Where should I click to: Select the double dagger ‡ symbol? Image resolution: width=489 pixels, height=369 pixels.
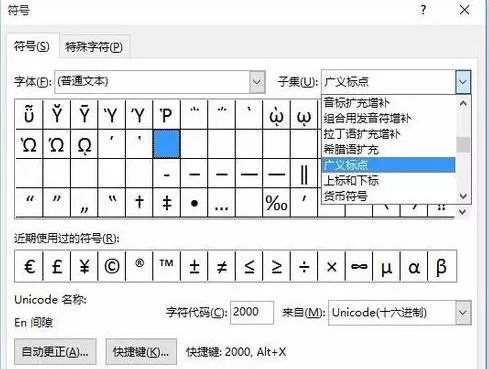point(166,202)
